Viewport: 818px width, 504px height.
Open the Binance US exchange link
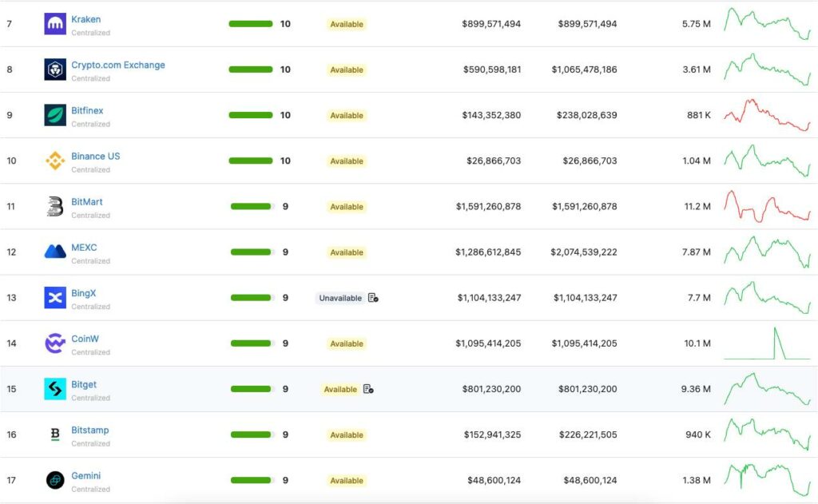coord(96,156)
